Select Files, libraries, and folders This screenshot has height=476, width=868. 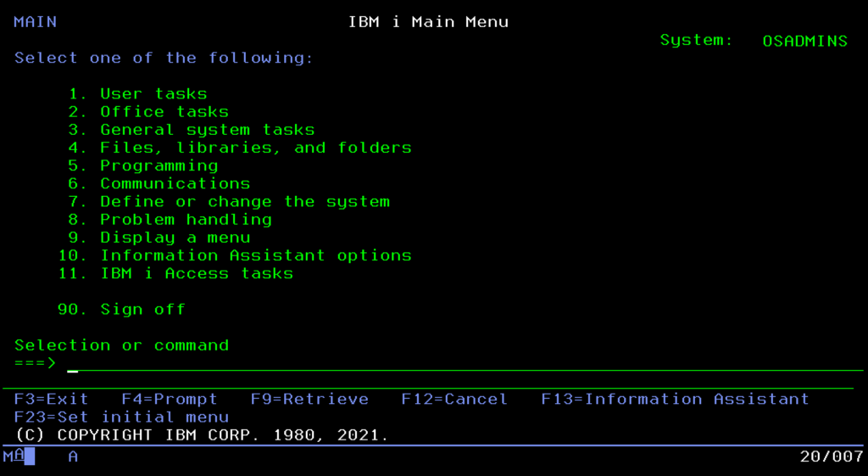(x=255, y=148)
